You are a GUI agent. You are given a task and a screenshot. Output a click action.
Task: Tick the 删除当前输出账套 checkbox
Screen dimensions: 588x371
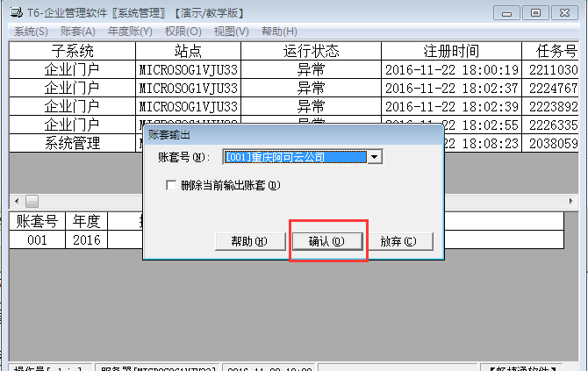coord(172,185)
